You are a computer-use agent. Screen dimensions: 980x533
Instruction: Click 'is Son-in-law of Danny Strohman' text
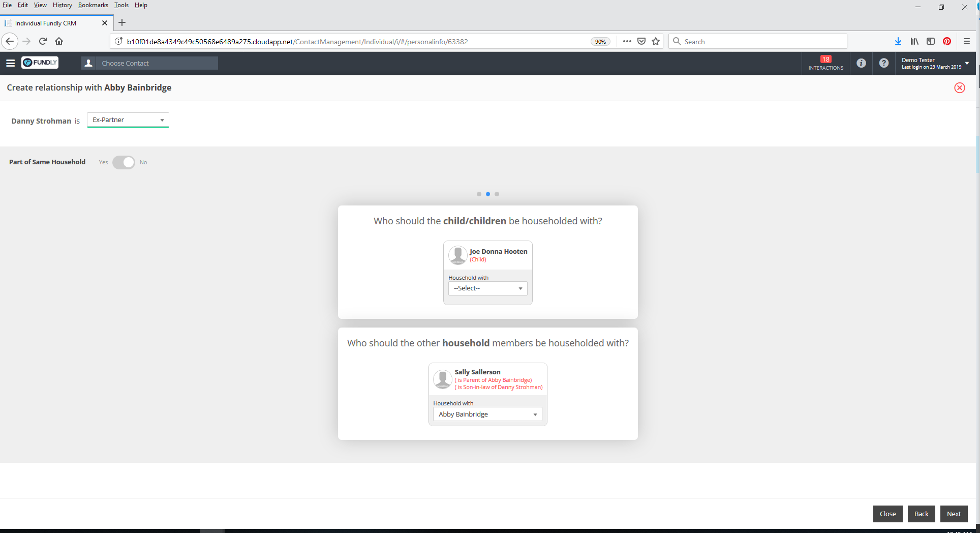coord(499,387)
